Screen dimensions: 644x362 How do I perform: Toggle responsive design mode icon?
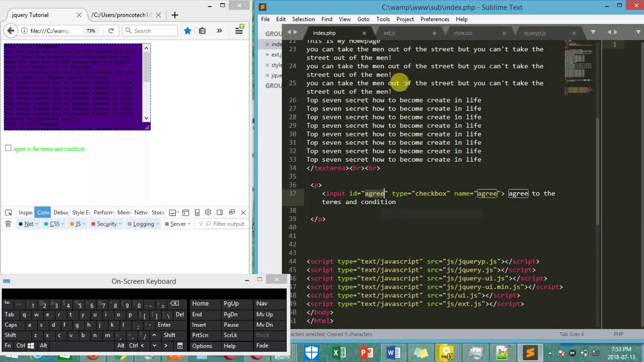pyautogui.click(x=197, y=213)
